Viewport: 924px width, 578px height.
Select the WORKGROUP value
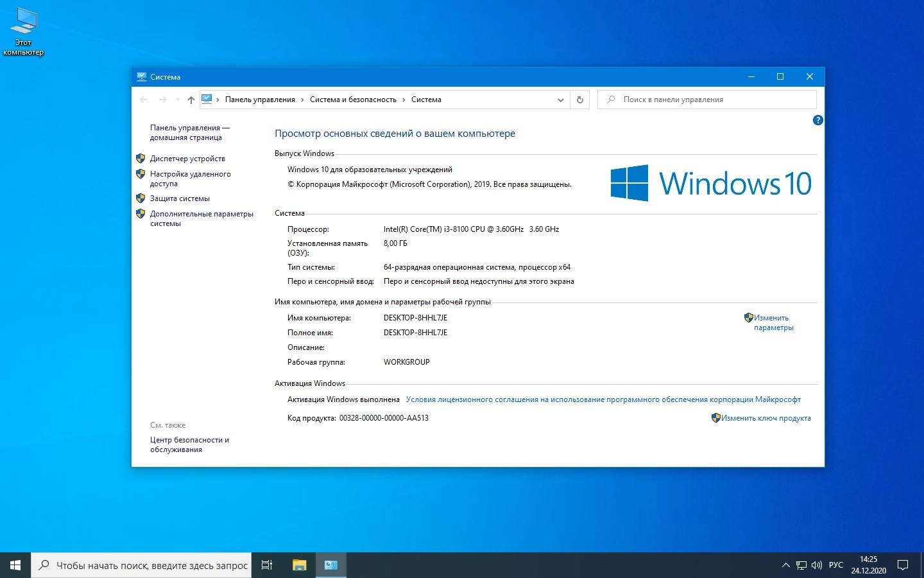(x=406, y=362)
